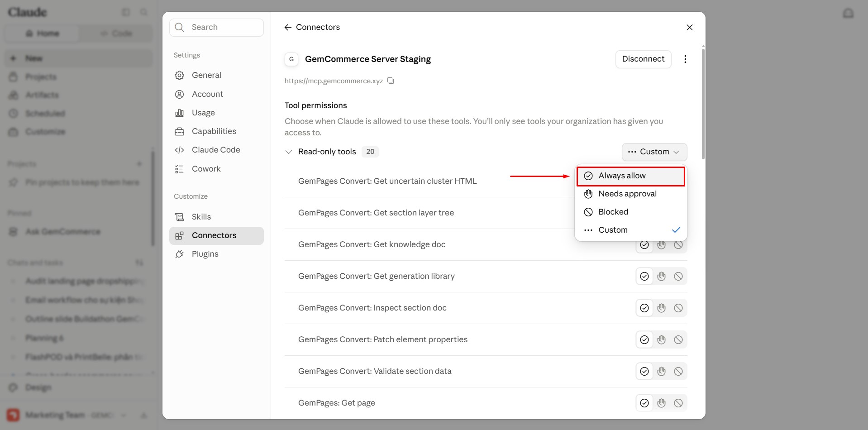
Task: Block the Inspect section doc tool
Action: (x=678, y=308)
